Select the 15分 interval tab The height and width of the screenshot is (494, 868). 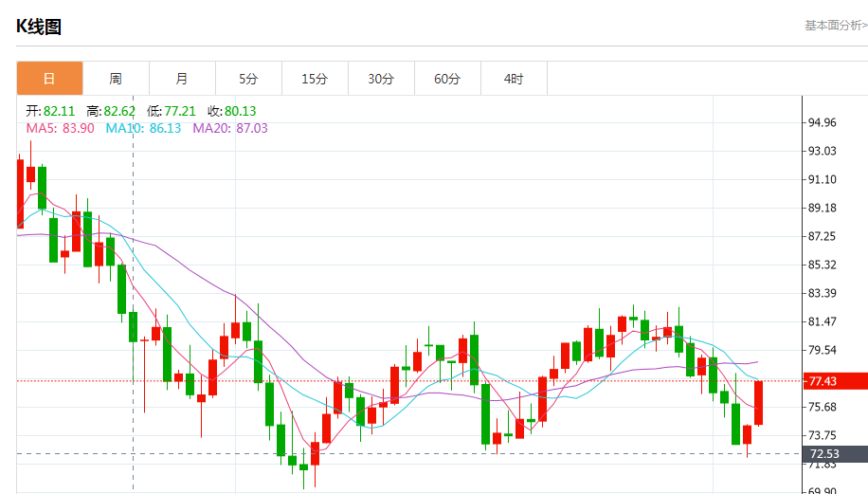pos(315,79)
